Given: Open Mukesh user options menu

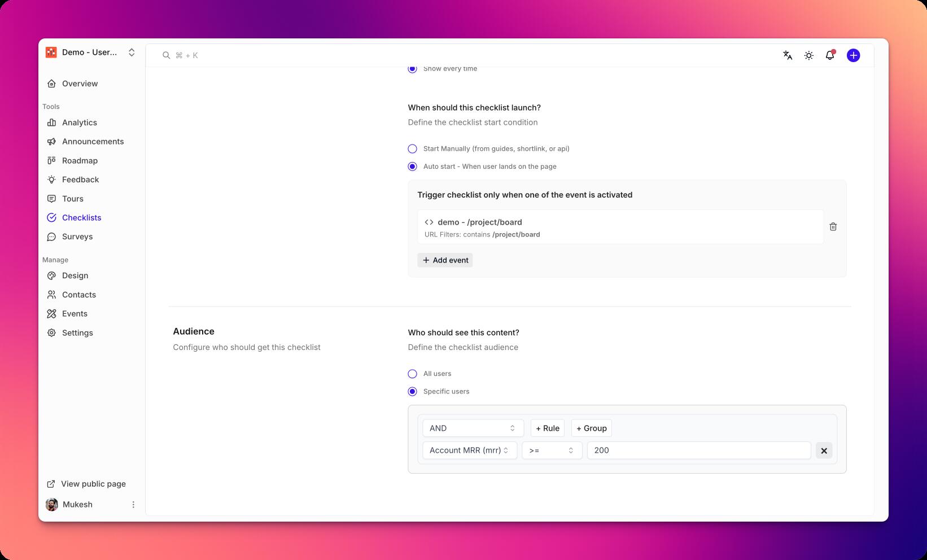Looking at the screenshot, I should click(133, 505).
